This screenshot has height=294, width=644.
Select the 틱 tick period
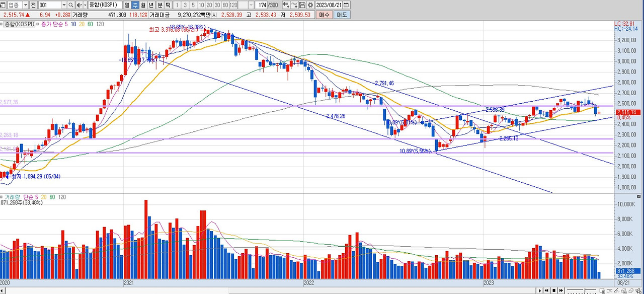pos(168,5)
